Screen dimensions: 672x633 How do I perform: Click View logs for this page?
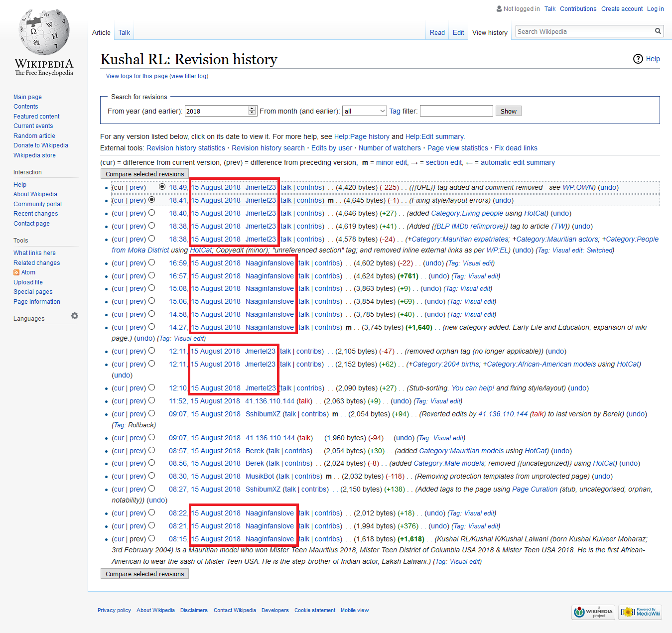[x=136, y=76]
